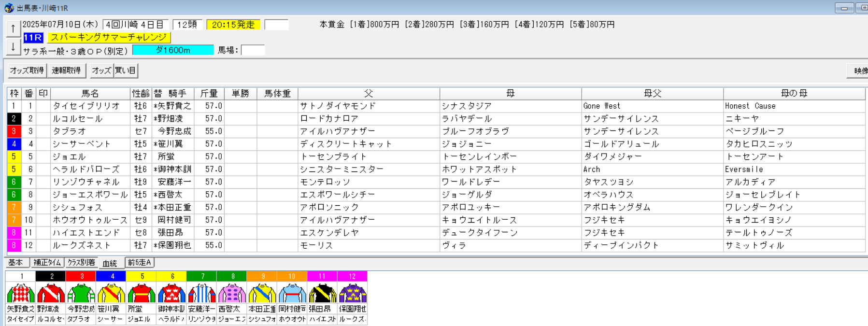Select horse タブラオ
868x326 pixels.
tap(70, 131)
